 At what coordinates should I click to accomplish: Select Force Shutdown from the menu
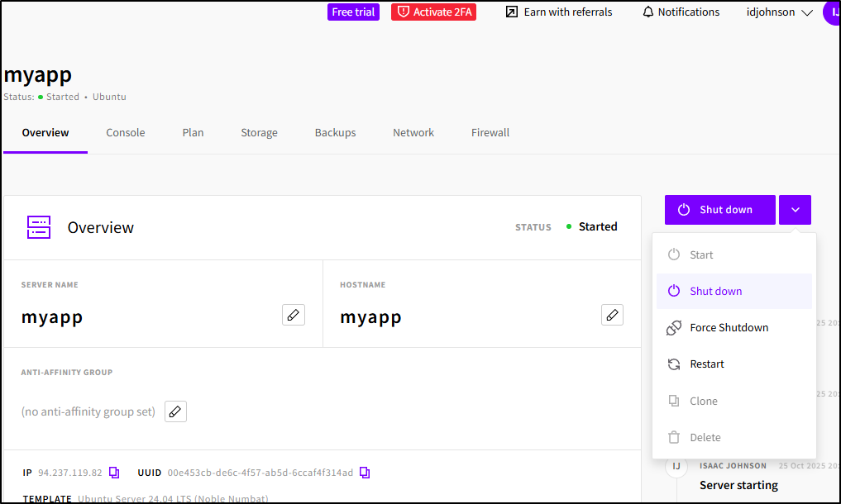(x=729, y=328)
